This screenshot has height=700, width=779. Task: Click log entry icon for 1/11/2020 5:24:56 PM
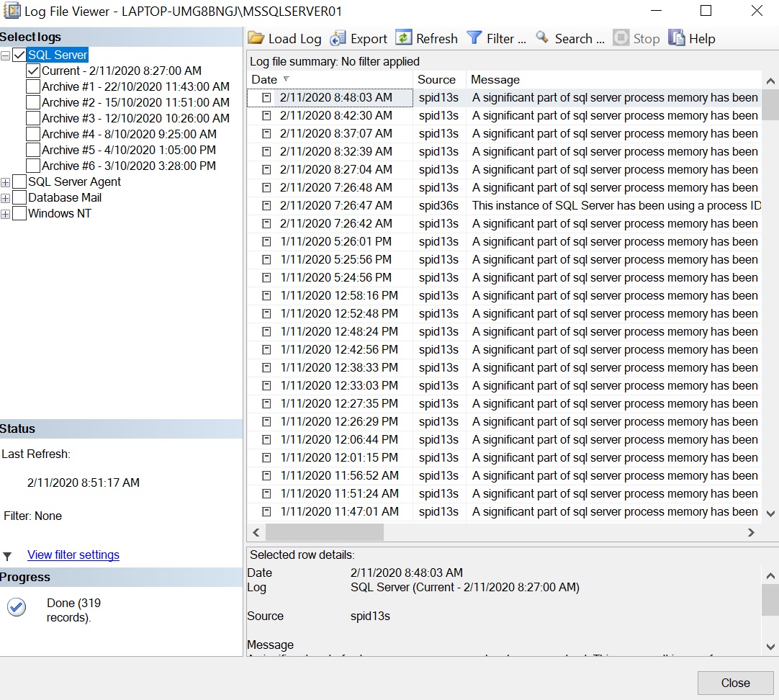(x=267, y=278)
